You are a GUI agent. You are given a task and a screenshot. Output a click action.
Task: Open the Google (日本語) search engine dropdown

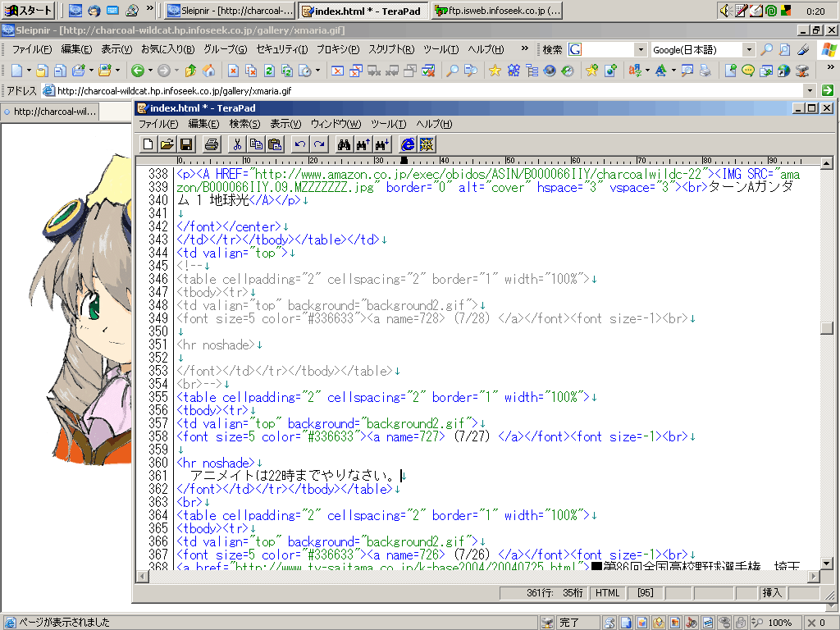(748, 50)
